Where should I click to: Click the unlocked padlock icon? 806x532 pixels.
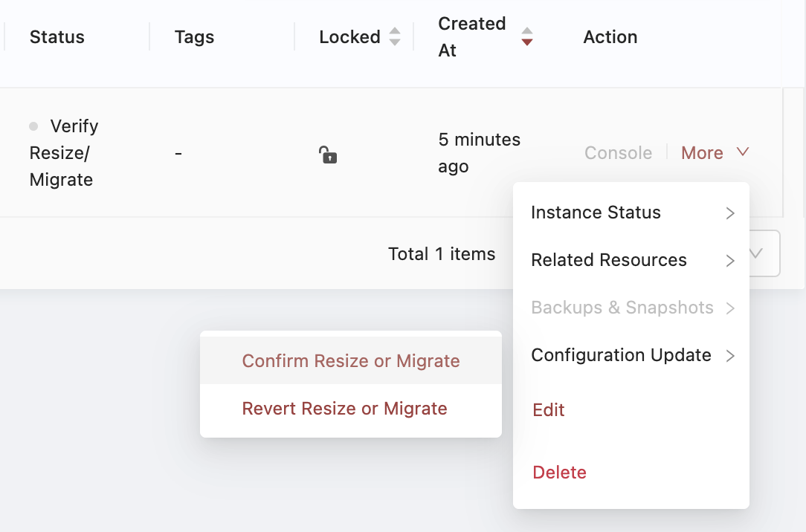pyautogui.click(x=328, y=155)
